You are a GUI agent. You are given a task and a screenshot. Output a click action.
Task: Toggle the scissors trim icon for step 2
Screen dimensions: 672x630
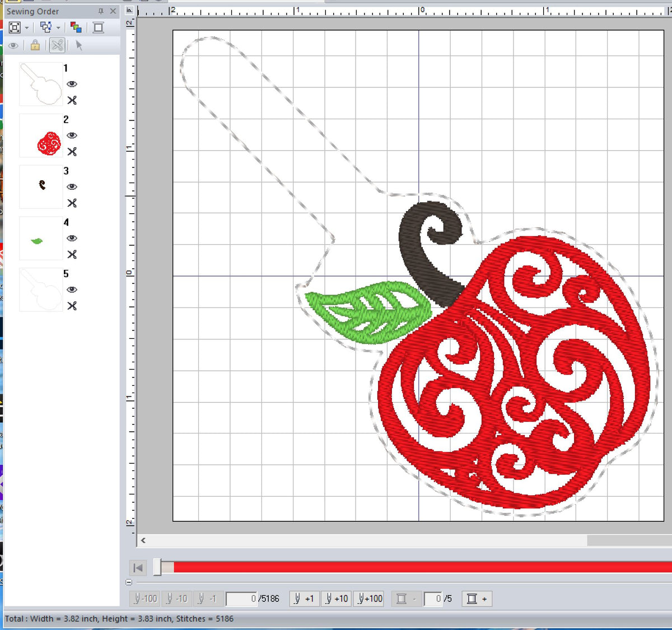(72, 152)
